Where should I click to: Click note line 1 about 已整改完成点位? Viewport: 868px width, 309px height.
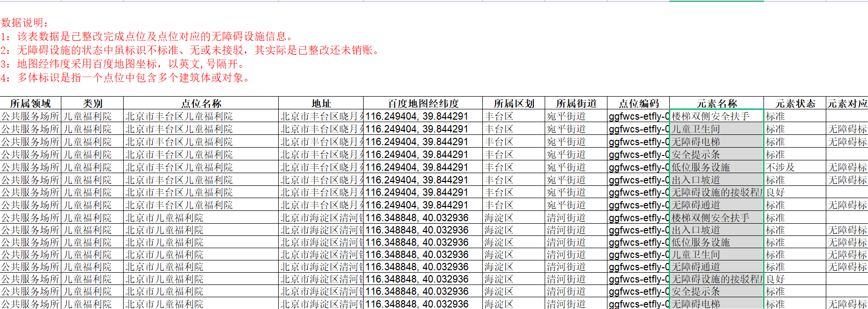147,36
